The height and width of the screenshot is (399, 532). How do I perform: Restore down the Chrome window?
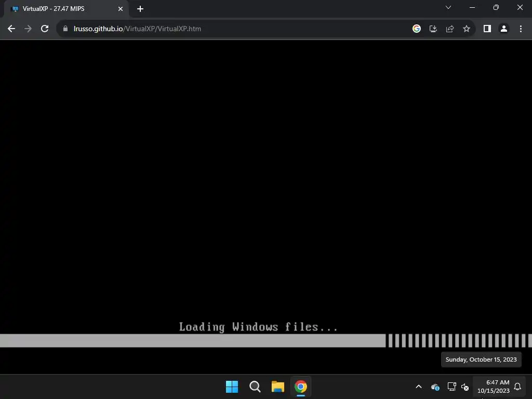click(496, 7)
